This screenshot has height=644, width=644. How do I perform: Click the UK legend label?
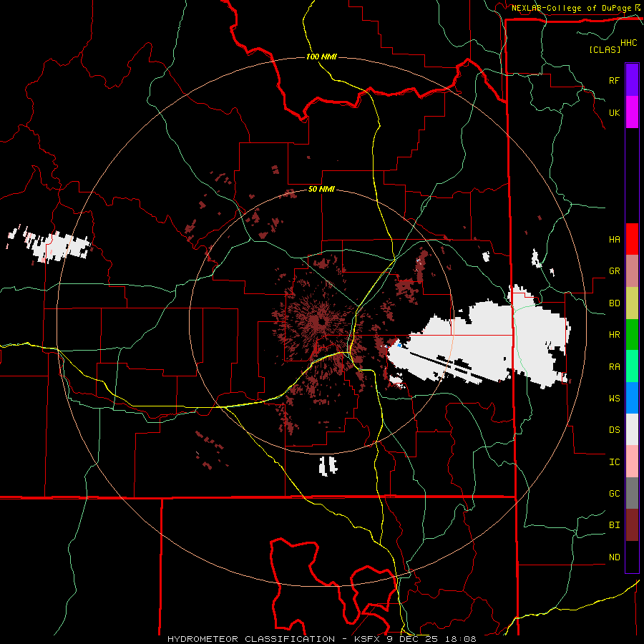coord(615,113)
